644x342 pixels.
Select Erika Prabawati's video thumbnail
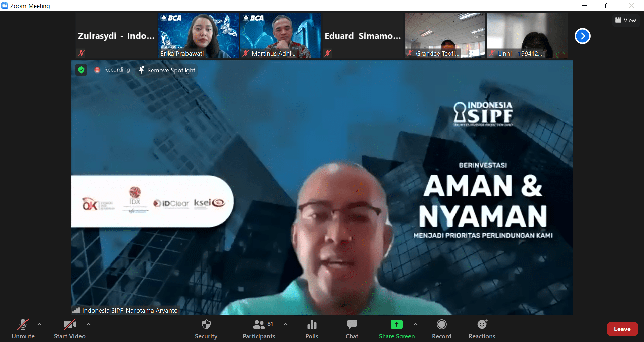click(x=198, y=36)
